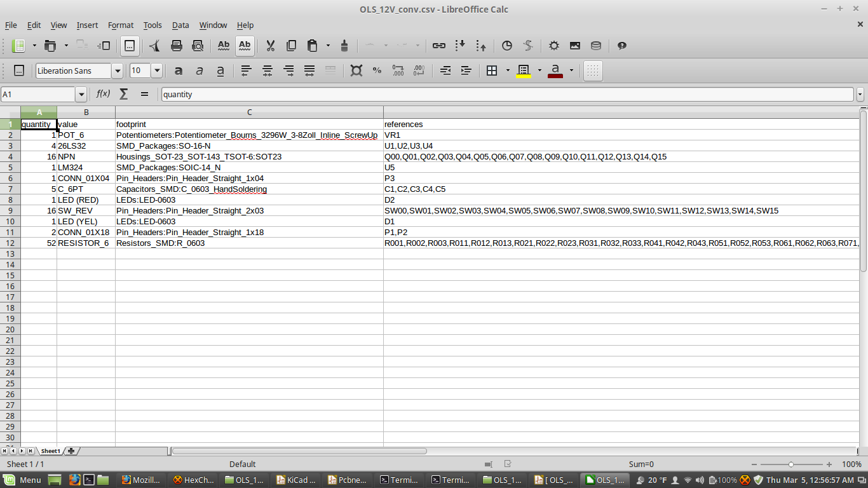This screenshot has height=488, width=868.
Task: Align cell text right
Action: (x=288, y=71)
